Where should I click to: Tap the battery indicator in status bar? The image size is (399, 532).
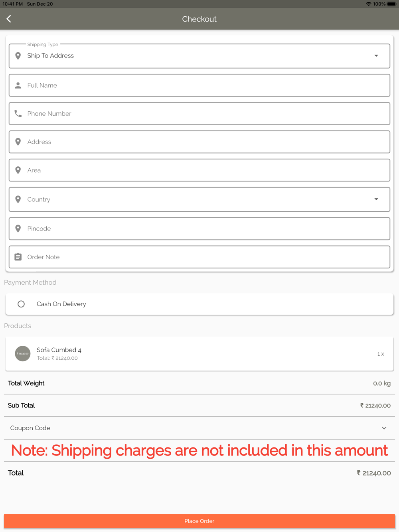(391, 4)
